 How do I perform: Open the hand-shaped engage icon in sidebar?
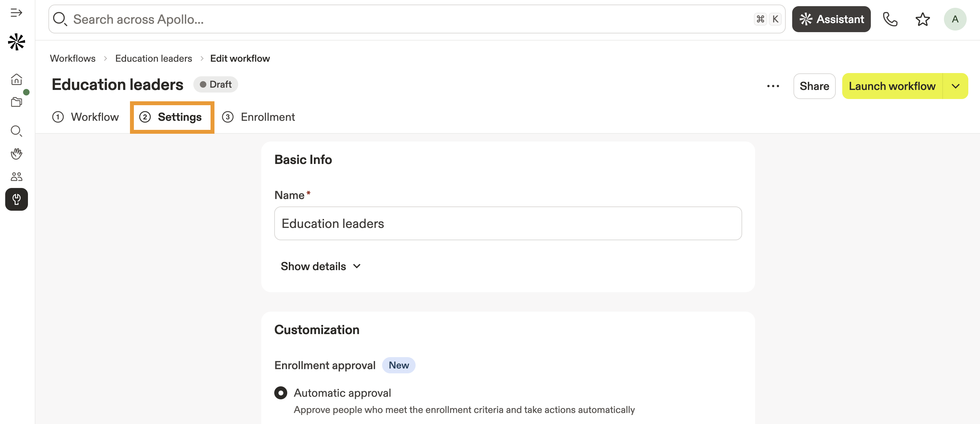pyautogui.click(x=16, y=154)
